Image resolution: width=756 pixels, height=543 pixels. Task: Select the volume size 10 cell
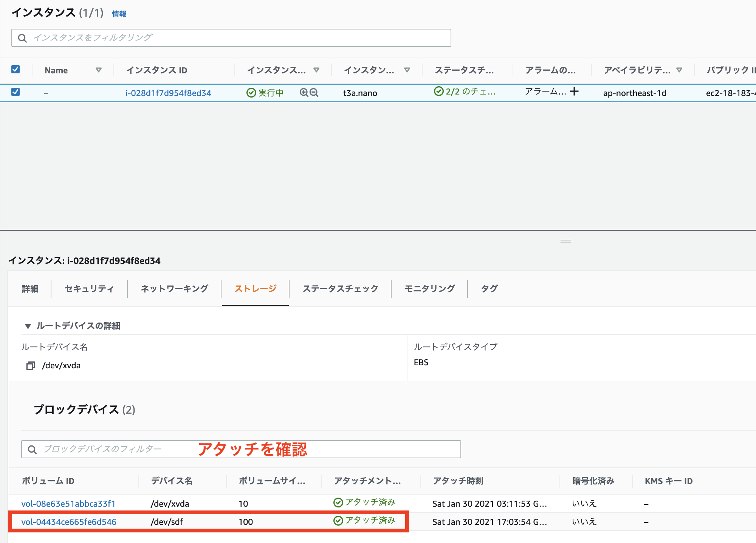(243, 504)
